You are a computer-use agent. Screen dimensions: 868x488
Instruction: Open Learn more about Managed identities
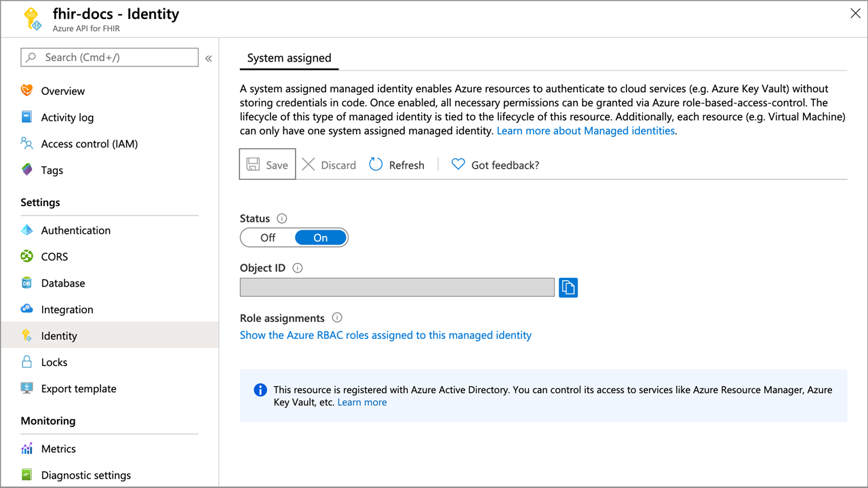pyautogui.click(x=586, y=130)
